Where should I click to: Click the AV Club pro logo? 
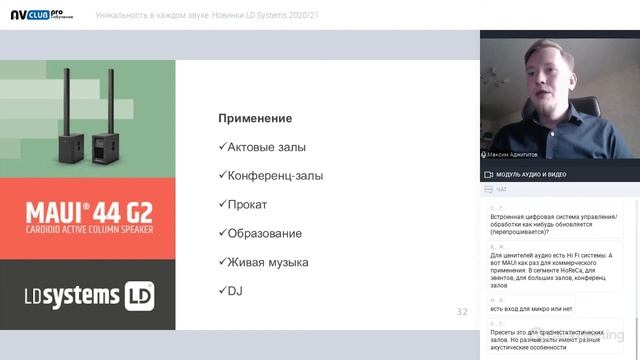click(42, 15)
